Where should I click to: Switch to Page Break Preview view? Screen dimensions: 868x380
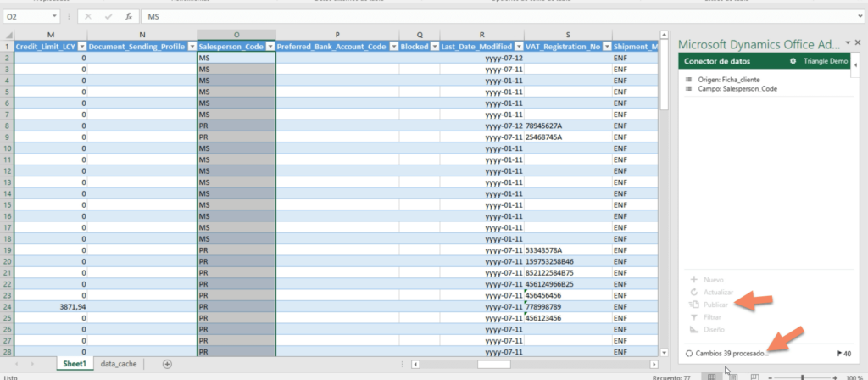pos(754,377)
